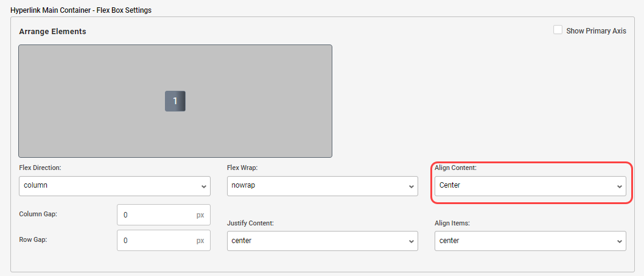
Task: Click the chevron arrow on Justify Content
Action: point(411,241)
